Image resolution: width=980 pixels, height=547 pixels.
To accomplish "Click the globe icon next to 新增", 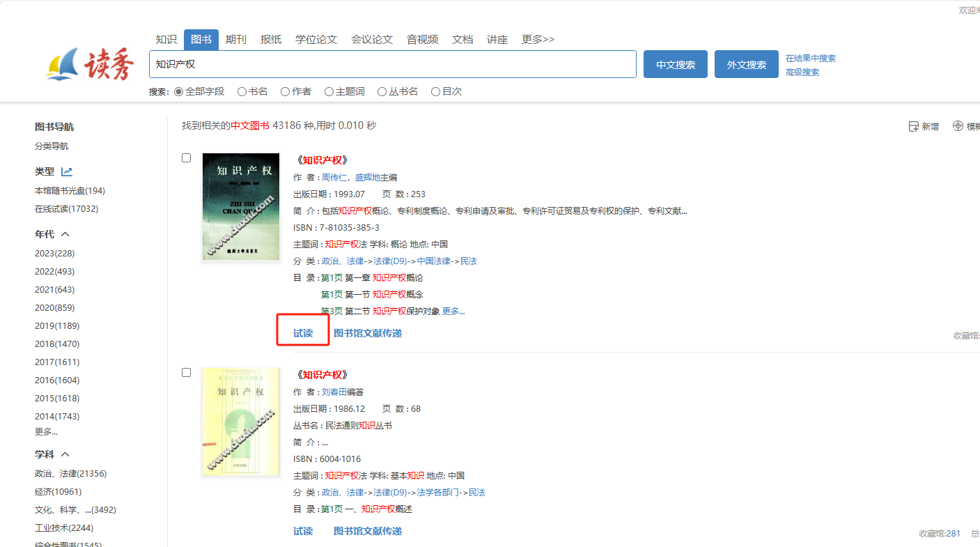I will point(958,126).
